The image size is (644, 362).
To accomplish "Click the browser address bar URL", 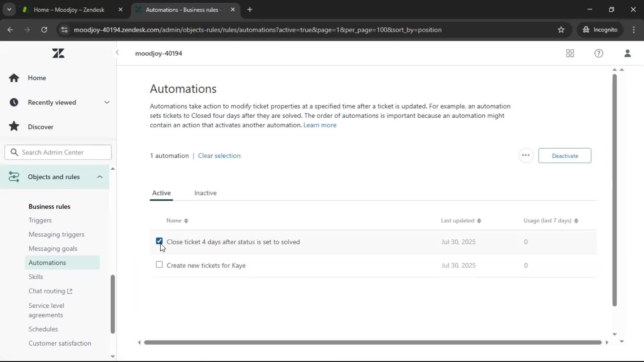I will (x=258, y=30).
